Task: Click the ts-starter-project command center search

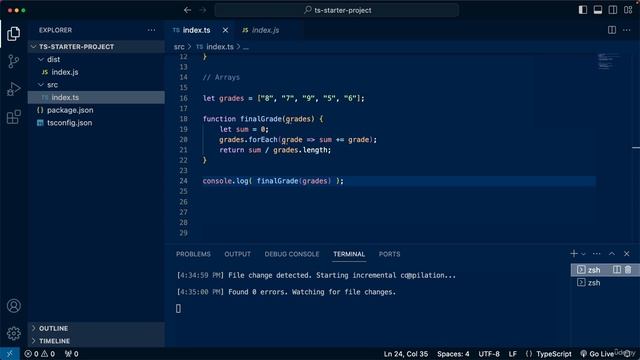Action: 337,10
